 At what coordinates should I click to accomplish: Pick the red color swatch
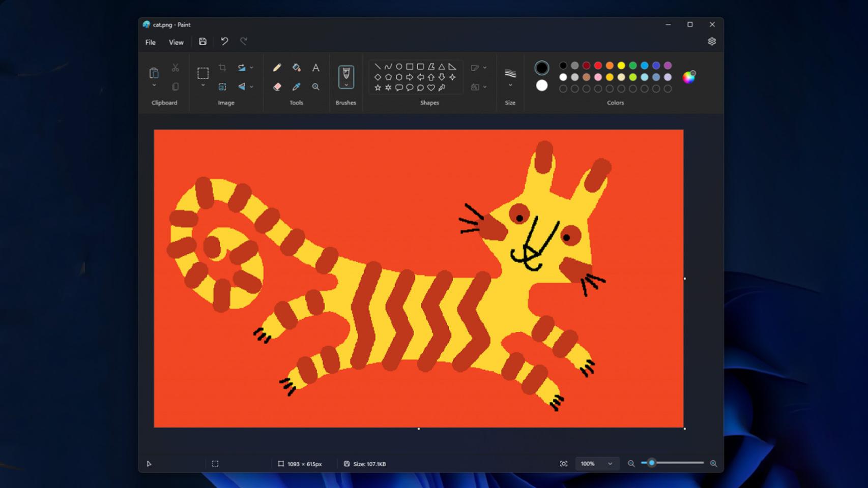598,66
